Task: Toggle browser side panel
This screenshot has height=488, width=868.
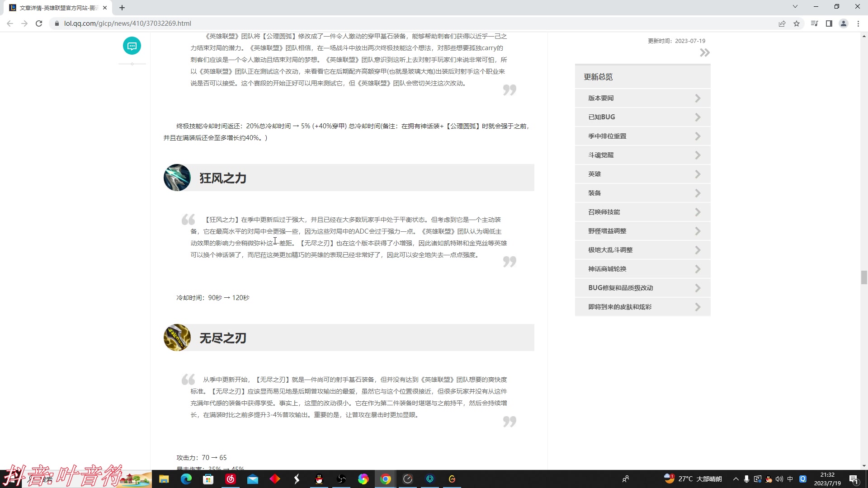Action: 829,23
